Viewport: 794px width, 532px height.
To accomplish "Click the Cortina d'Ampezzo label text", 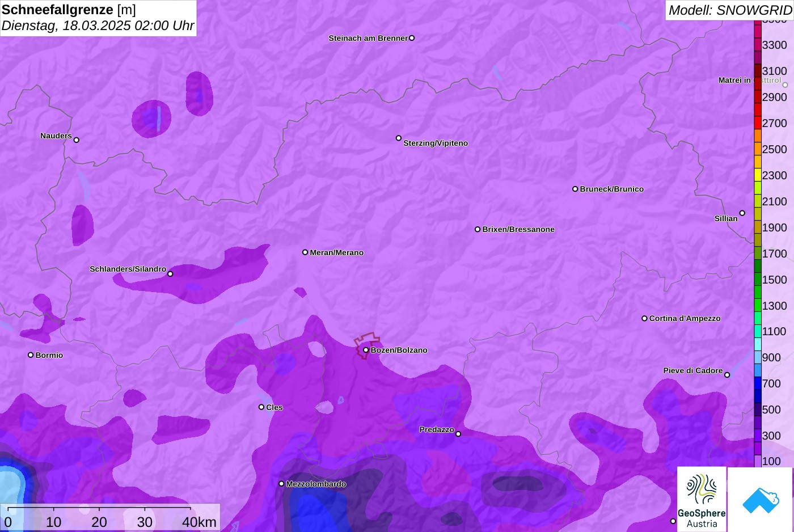I will point(685,318).
